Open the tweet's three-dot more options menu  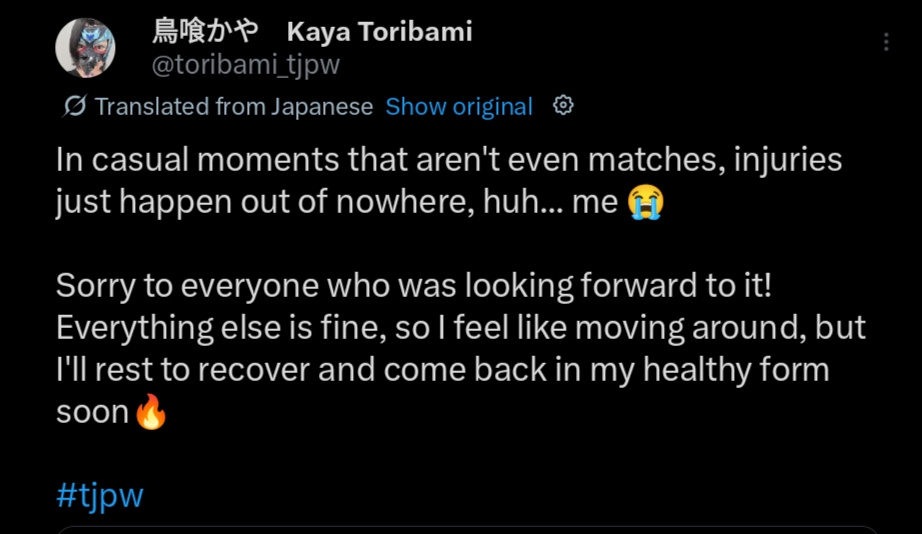886,41
